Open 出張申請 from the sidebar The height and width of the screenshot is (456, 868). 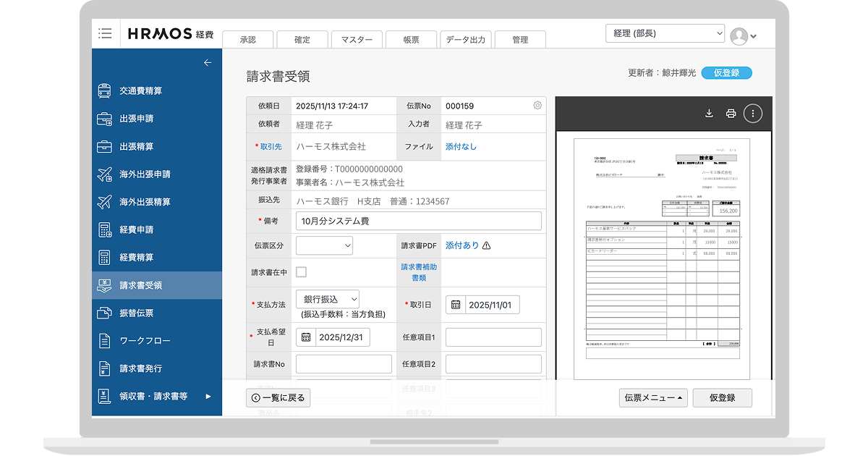tap(104, 118)
